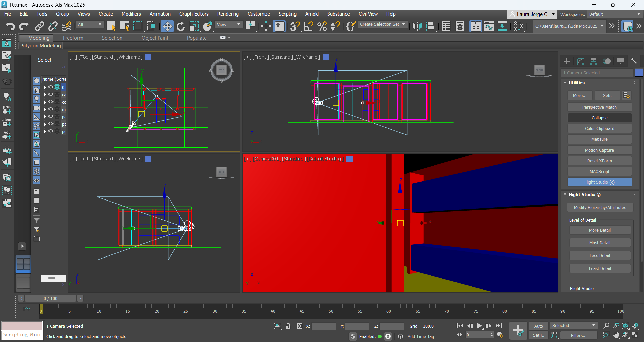Click the Pan View hand icon

pos(616,335)
